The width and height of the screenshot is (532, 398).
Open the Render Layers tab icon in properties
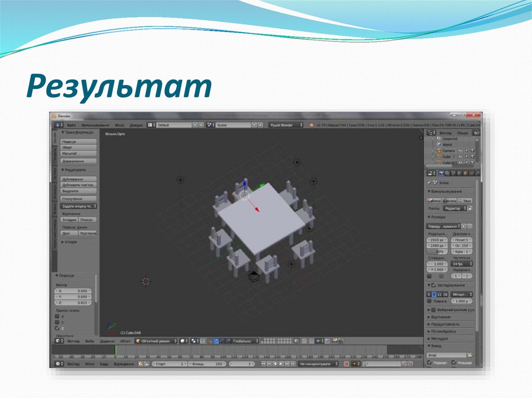point(447,173)
